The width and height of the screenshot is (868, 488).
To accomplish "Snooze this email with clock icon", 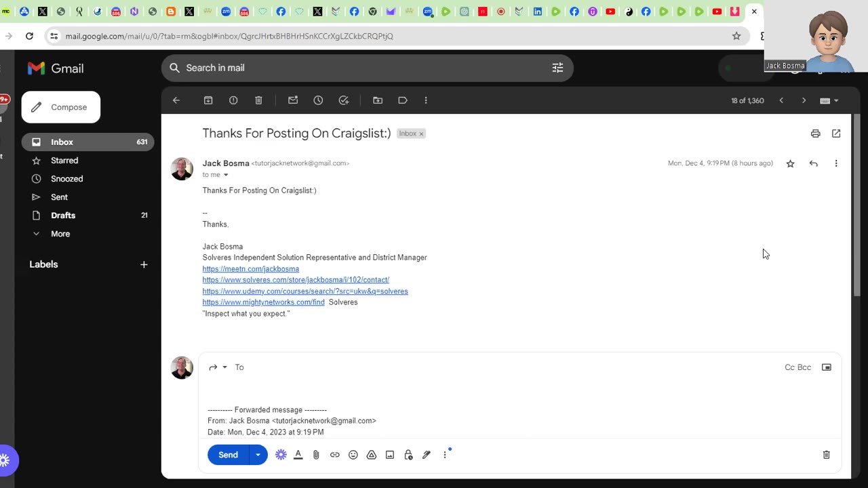I will tap(318, 100).
